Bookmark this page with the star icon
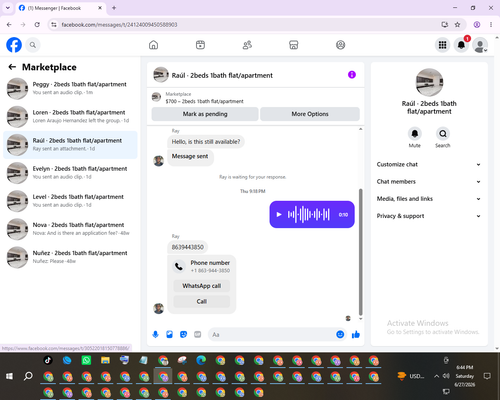 point(457,24)
